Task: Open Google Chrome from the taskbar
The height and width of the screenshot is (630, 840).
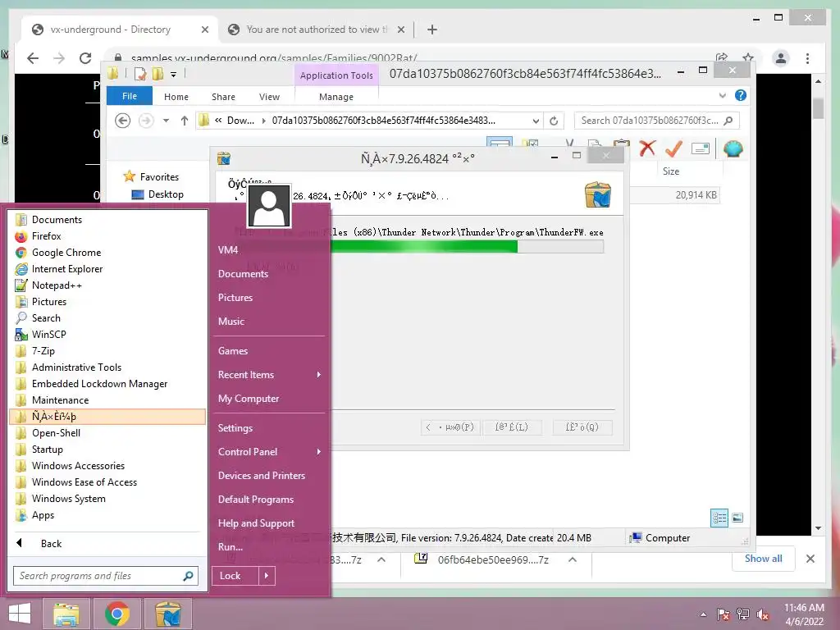Action: 116,614
